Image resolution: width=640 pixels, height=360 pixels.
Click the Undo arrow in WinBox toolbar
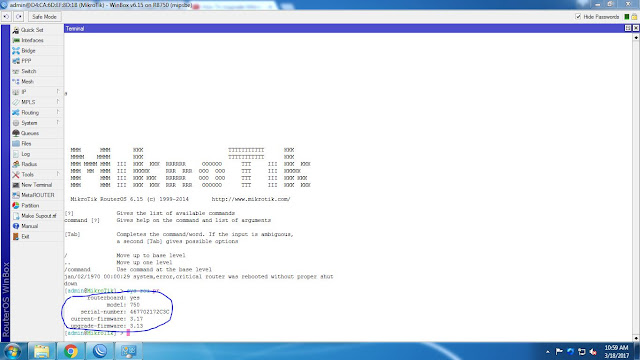[x=7, y=17]
